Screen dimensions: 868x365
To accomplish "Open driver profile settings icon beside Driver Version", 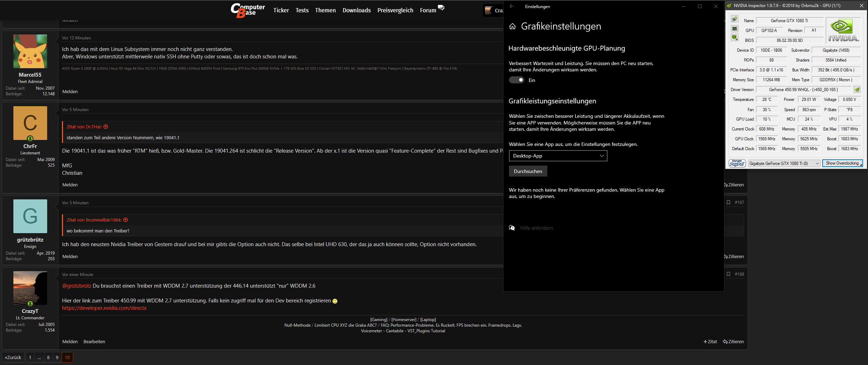I will pyautogui.click(x=857, y=90).
